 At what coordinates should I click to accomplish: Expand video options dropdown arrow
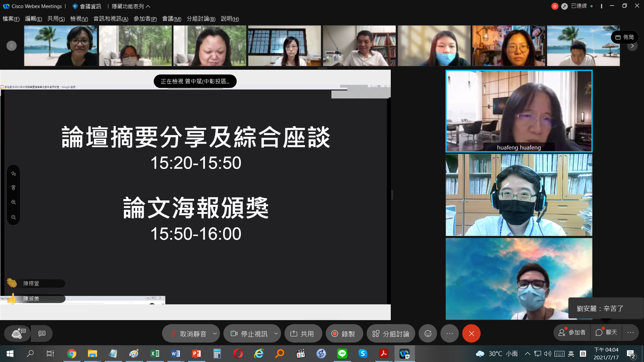click(x=276, y=334)
